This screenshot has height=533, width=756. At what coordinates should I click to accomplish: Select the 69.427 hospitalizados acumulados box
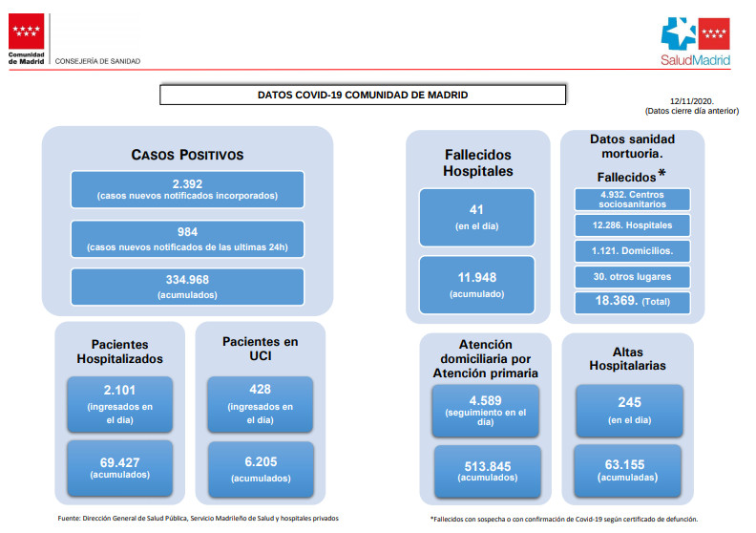tap(119, 468)
